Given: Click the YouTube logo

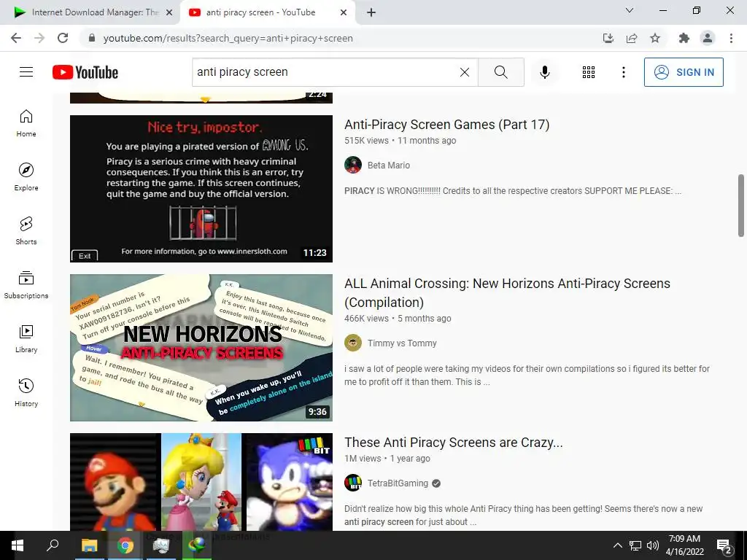Looking at the screenshot, I should 85,72.
